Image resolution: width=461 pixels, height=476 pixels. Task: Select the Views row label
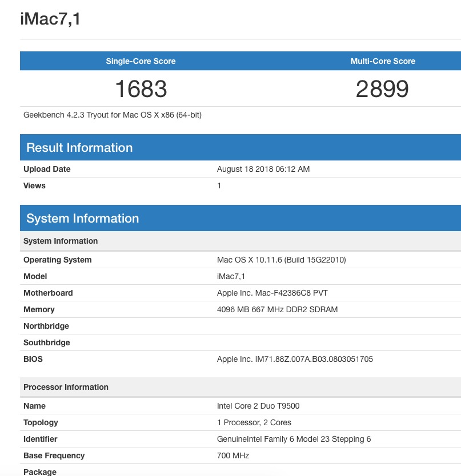coord(34,185)
